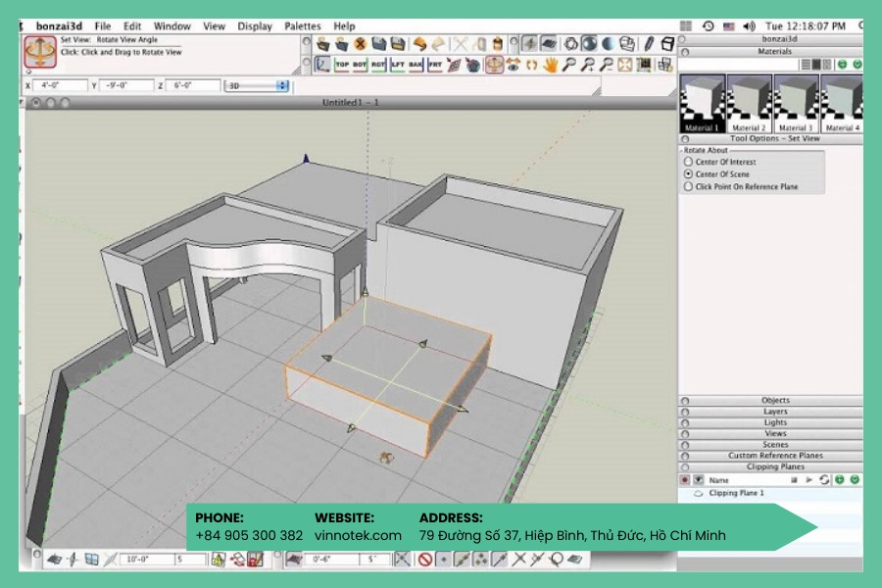Viewport: 882px width, 588px height.
Task: Open the Edit menu
Action: (132, 25)
